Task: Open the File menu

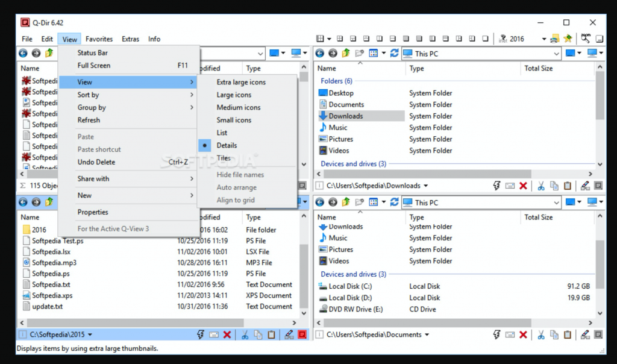Action: pos(27,39)
